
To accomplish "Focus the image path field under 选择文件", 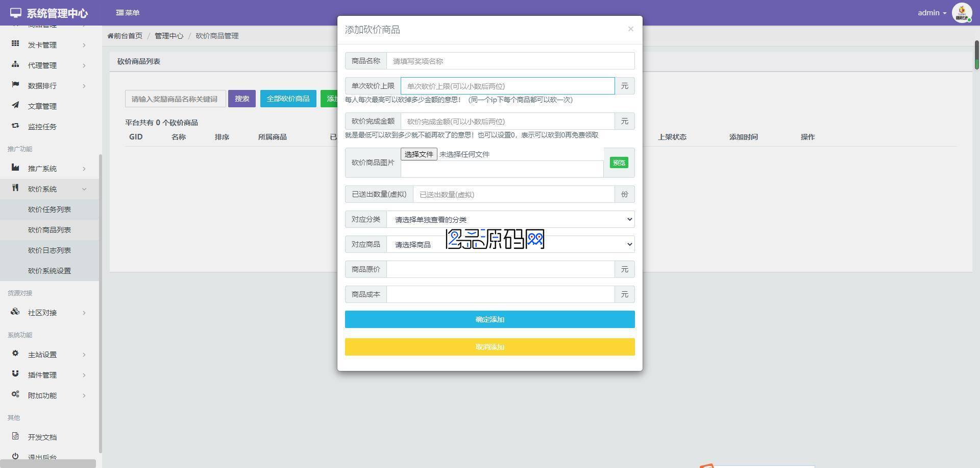I will pos(502,169).
